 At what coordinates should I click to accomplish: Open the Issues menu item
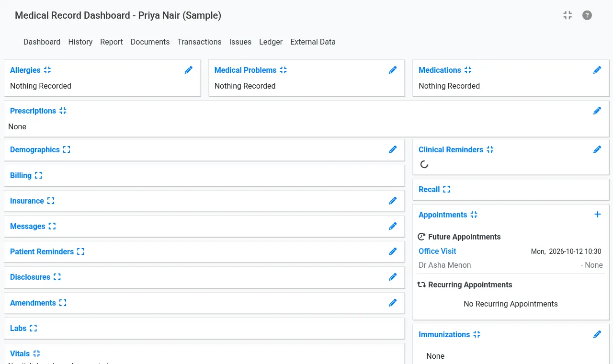240,42
